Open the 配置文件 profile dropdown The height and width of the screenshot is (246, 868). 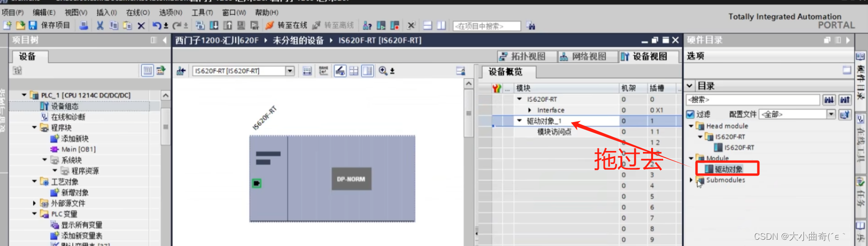(x=831, y=114)
